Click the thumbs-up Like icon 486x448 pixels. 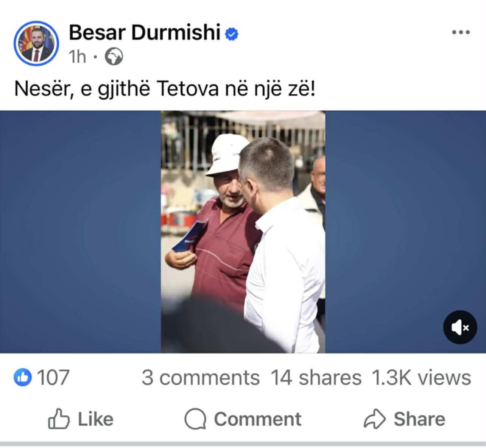(59, 418)
